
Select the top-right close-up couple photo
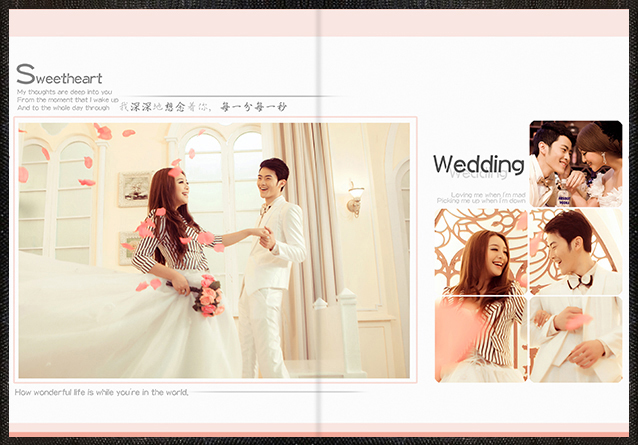[x=575, y=163]
